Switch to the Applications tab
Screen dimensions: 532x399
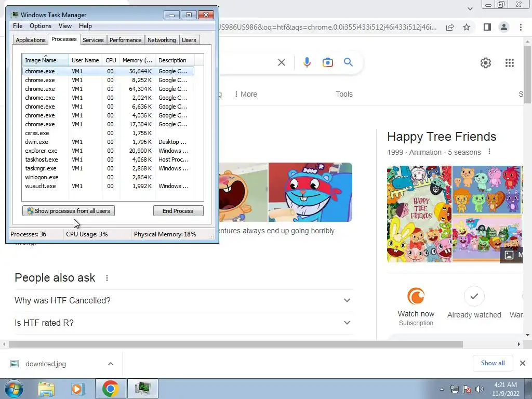[31, 40]
